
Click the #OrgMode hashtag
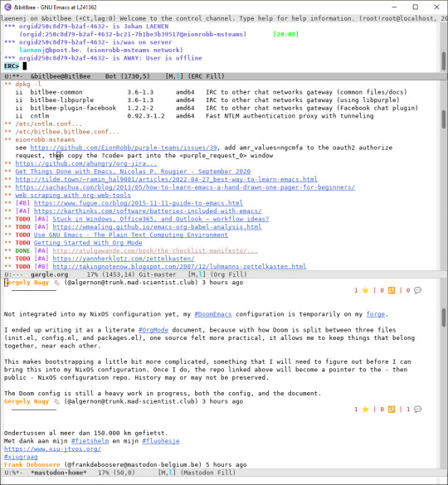(x=153, y=330)
